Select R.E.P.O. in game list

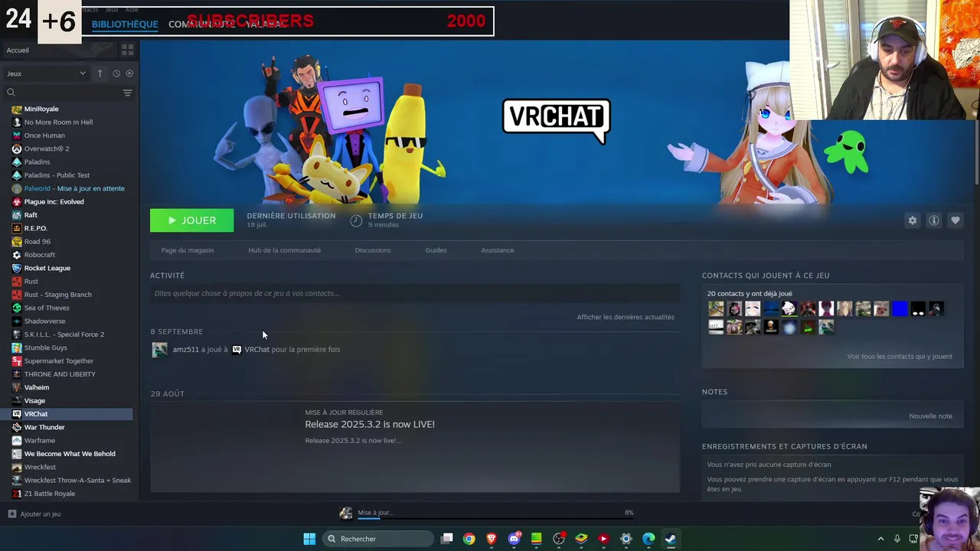point(35,228)
